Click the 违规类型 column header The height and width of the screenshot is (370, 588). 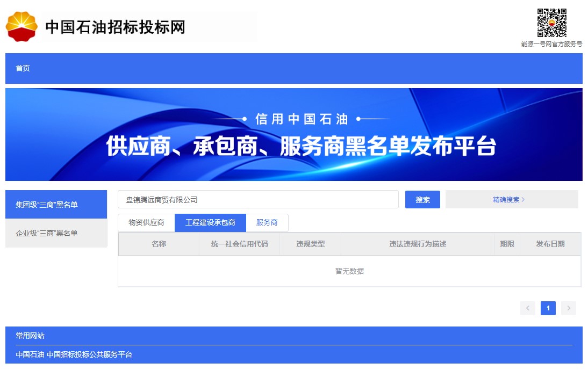[x=310, y=244]
